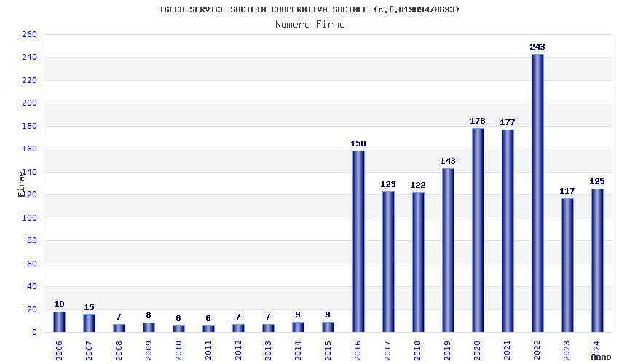Click y-axis tick label 160
This screenshot has height=364, width=619.
pos(30,149)
